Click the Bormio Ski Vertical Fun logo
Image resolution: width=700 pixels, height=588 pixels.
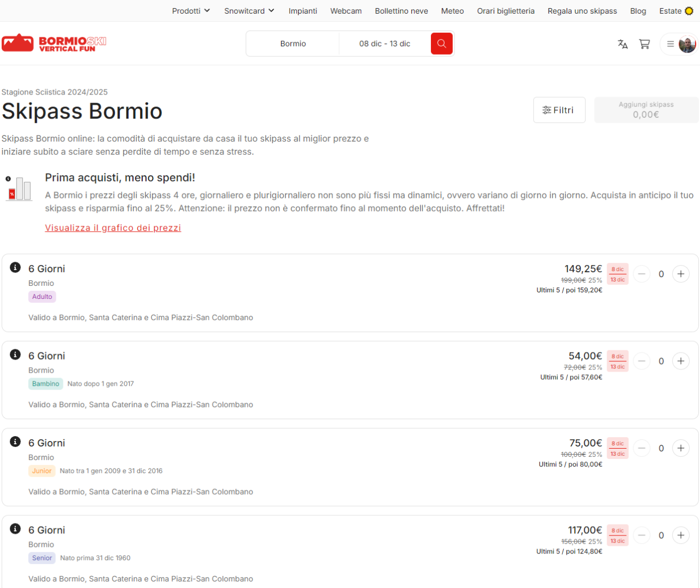pos(54,43)
